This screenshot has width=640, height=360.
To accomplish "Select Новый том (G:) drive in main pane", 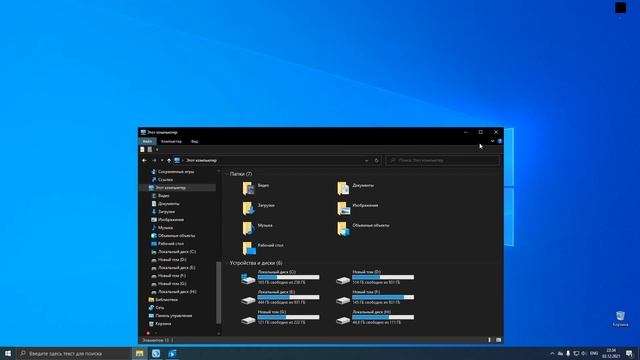I will 280,317.
